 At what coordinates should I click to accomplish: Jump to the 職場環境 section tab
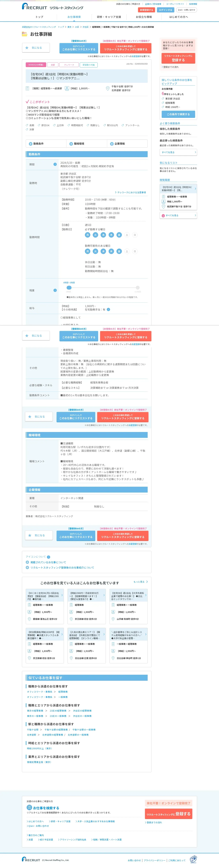pos(87,144)
